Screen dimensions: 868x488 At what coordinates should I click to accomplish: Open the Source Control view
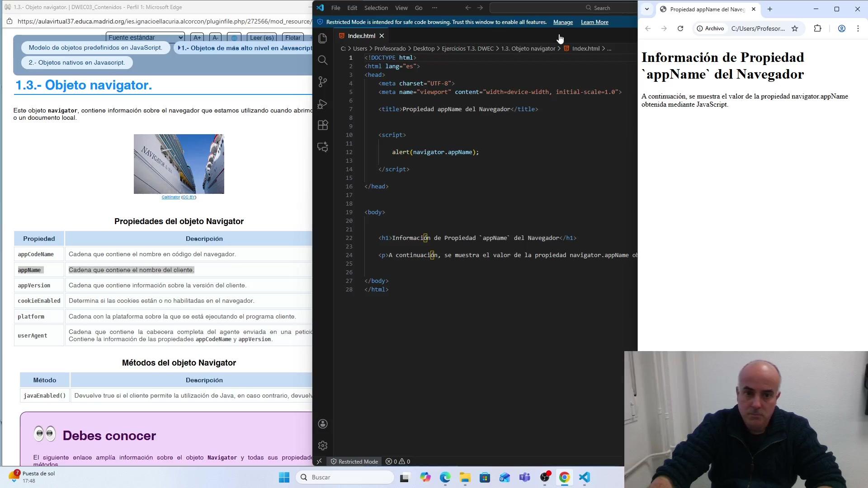[x=323, y=82]
